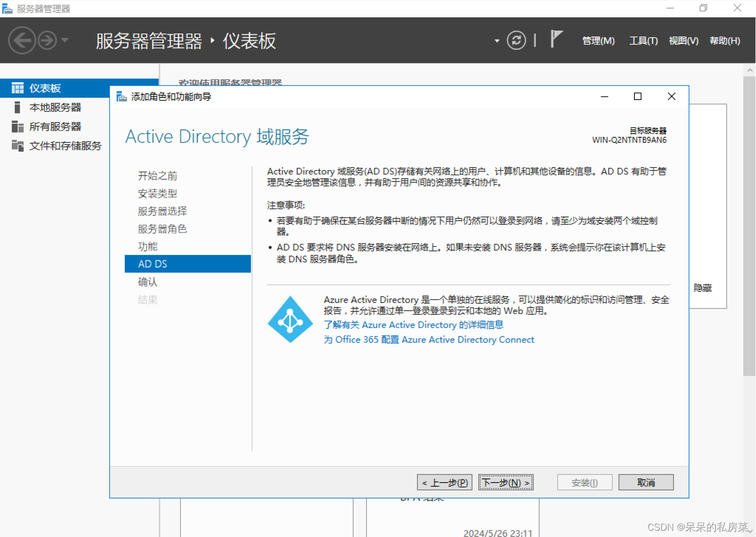Click the target server name WIN-Q2NTNTB9AN6

click(x=629, y=140)
